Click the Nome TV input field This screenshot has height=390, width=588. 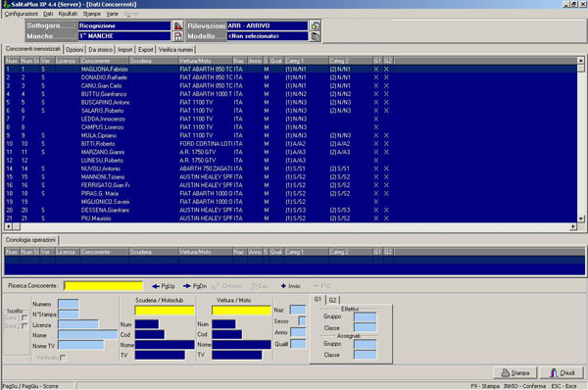tap(81, 345)
